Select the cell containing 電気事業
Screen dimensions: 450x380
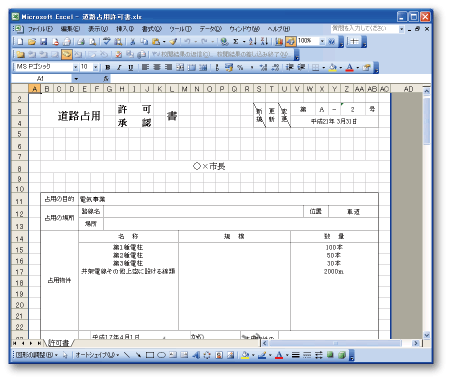[x=228, y=199]
